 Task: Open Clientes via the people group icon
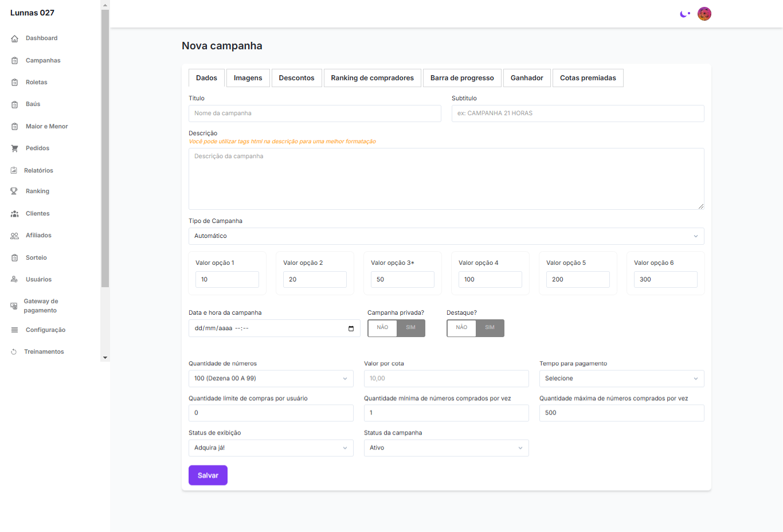click(x=15, y=214)
